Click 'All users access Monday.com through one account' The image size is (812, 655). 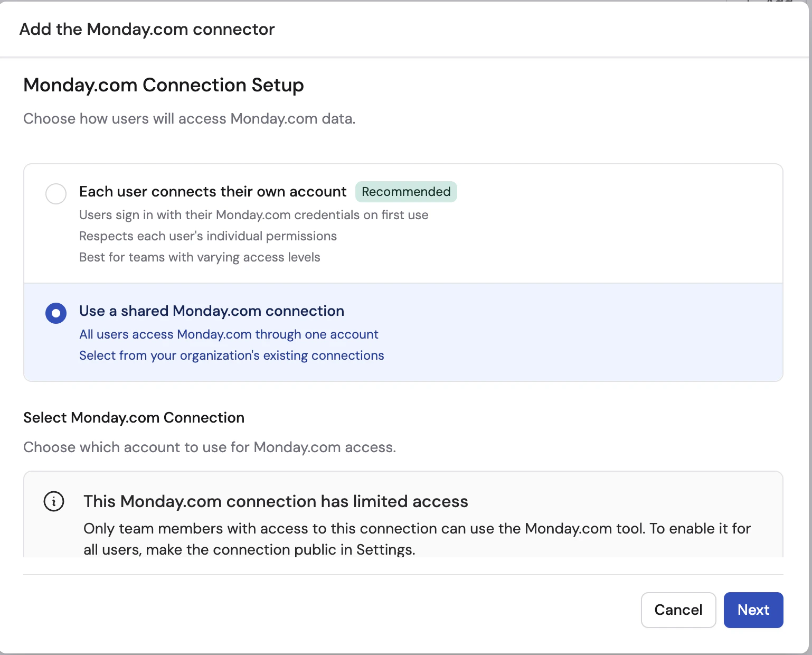click(x=229, y=334)
